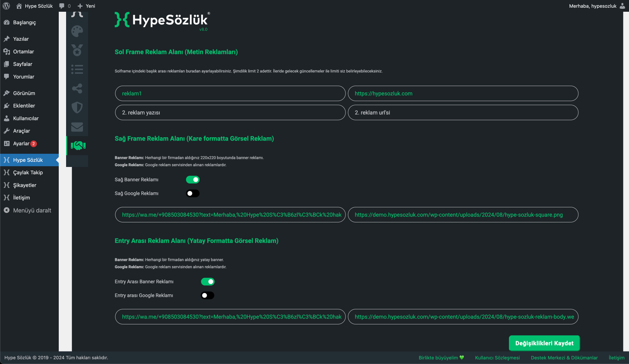Go to the Ayarlar menu item

point(29,143)
